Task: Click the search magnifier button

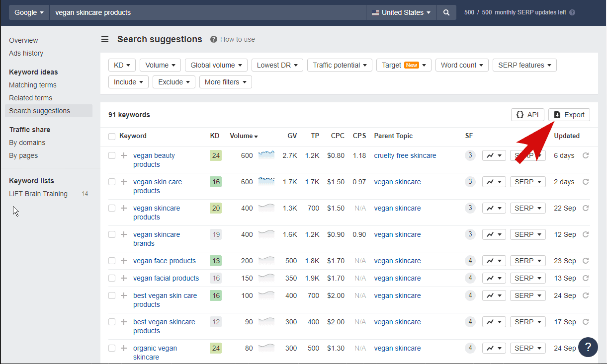Action: pyautogui.click(x=446, y=12)
